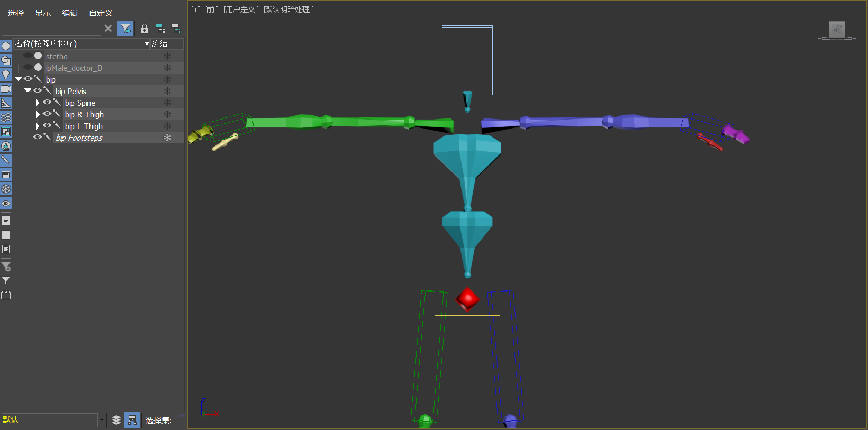Hide the bip Pelvis eye icon
This screenshot has width=868, height=430.
38,90
